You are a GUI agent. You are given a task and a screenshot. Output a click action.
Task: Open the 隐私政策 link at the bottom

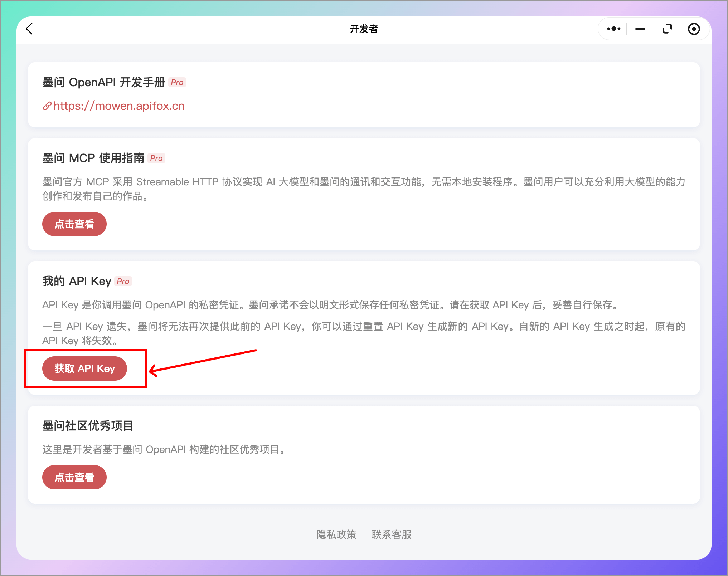[336, 534]
